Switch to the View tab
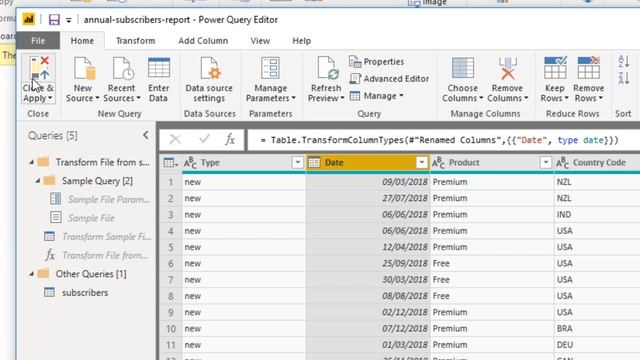Screen dimensions: 640x360 [x=260, y=41]
